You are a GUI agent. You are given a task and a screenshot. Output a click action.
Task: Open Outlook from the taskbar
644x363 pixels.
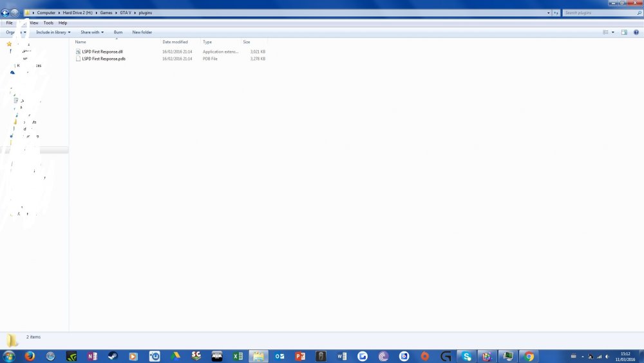tap(279, 356)
